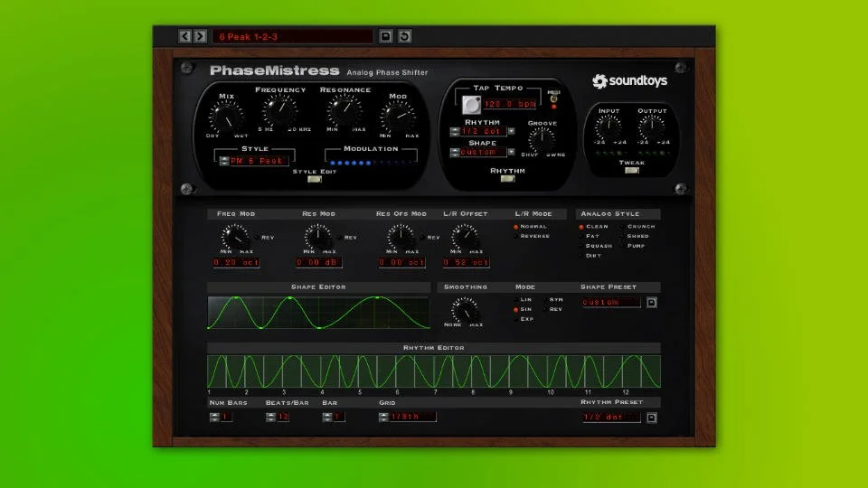Click the Mix knob
The image size is (868, 488).
tap(226, 117)
